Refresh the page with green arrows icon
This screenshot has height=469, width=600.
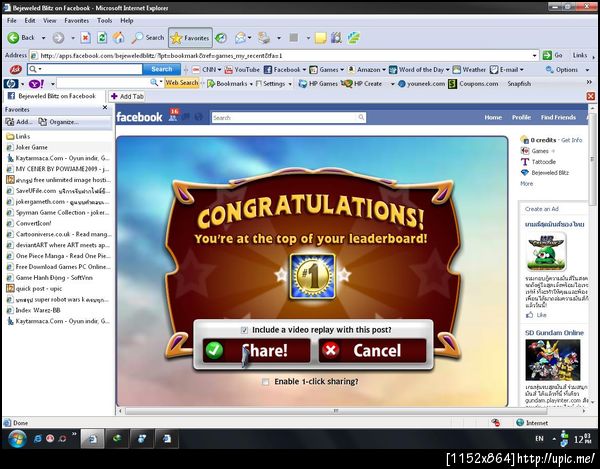tap(102, 37)
